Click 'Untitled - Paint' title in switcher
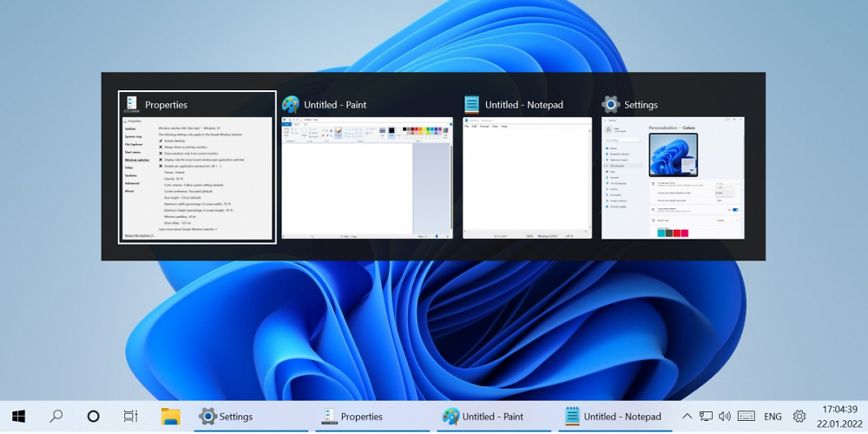Image resolution: width=868 pixels, height=434 pixels. click(x=335, y=105)
